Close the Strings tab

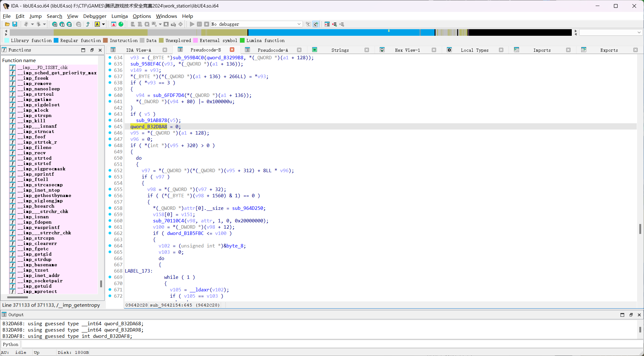(366, 50)
